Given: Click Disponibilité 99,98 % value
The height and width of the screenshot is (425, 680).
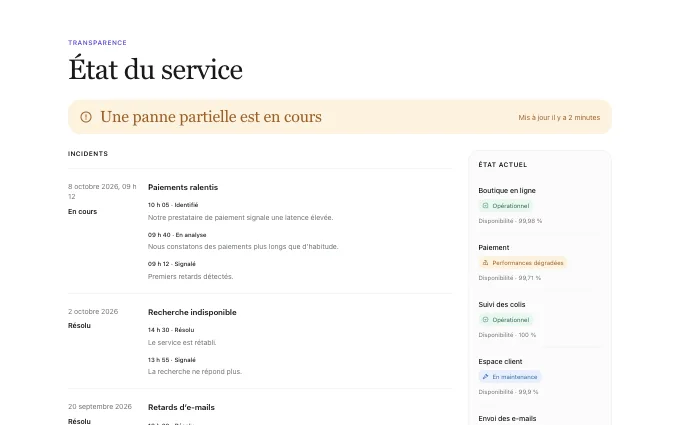Looking at the screenshot, I should (510, 221).
